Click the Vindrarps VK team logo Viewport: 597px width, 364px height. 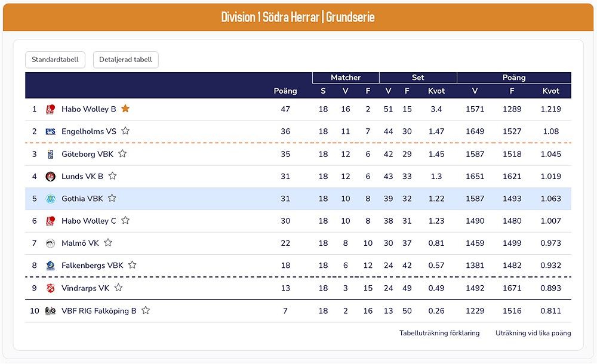[x=51, y=288]
